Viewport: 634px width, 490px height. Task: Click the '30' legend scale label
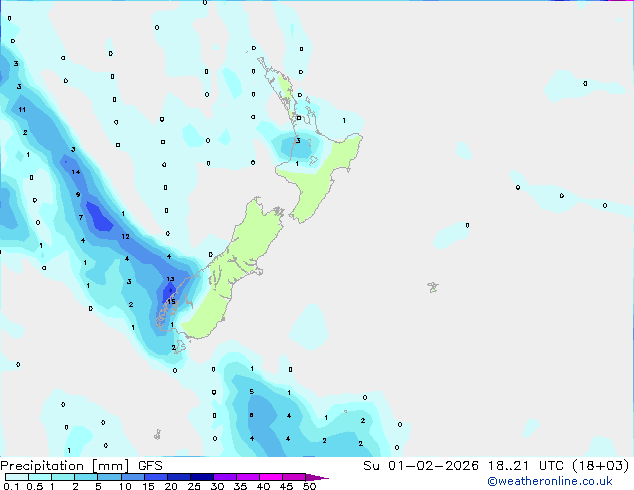217,486
